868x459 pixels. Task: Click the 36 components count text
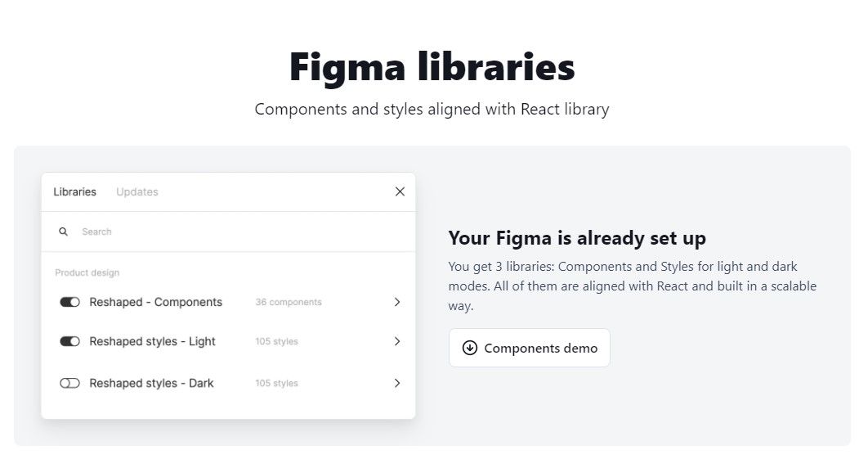coord(289,302)
